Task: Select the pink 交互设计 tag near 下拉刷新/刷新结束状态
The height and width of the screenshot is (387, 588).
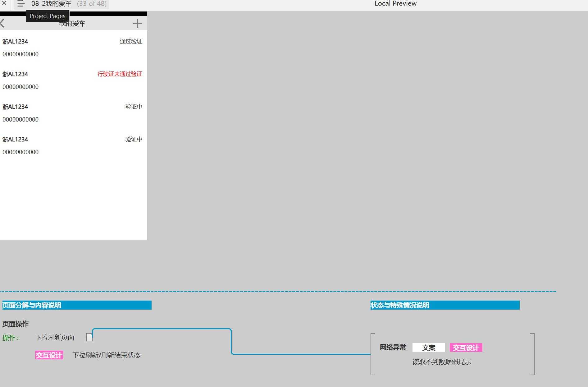Action: 49,355
